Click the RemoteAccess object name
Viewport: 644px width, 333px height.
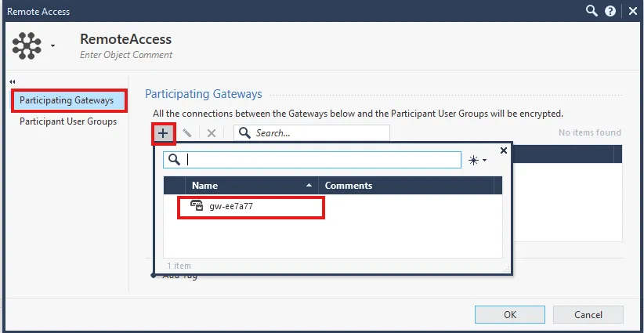pos(125,39)
